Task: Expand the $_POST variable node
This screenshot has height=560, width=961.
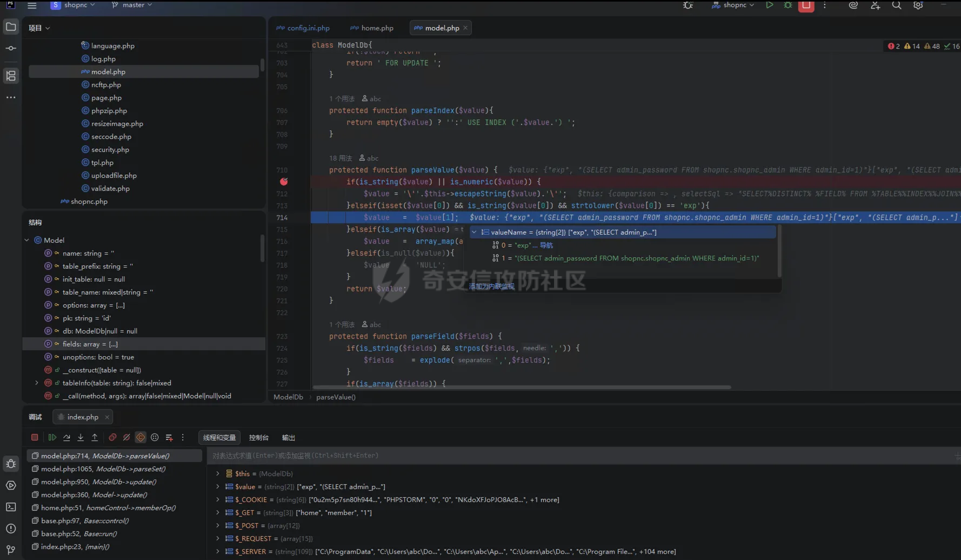Action: pos(218,525)
